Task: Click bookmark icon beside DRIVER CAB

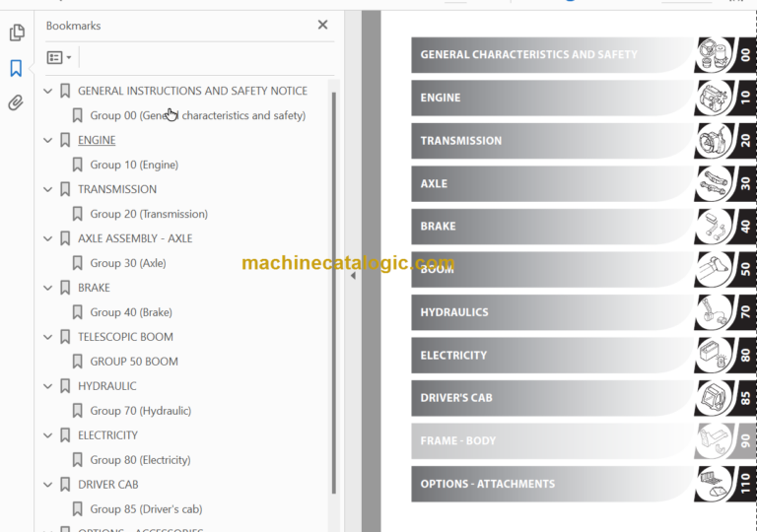Action: (65, 485)
